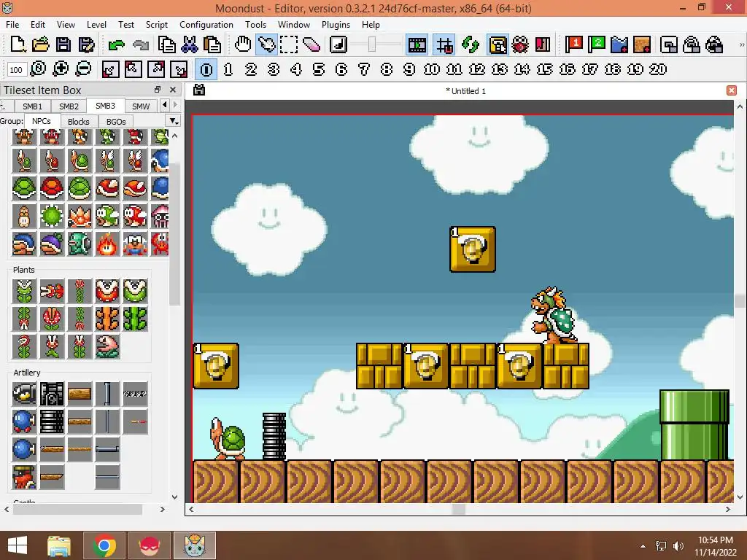Save the current level with floppy icon
The height and width of the screenshot is (560, 747).
coord(63,44)
